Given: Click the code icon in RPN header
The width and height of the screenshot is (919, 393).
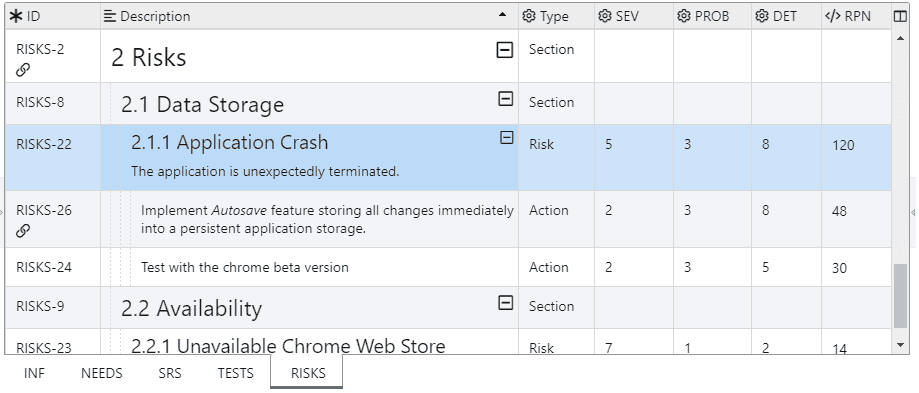Looking at the screenshot, I should click(832, 16).
